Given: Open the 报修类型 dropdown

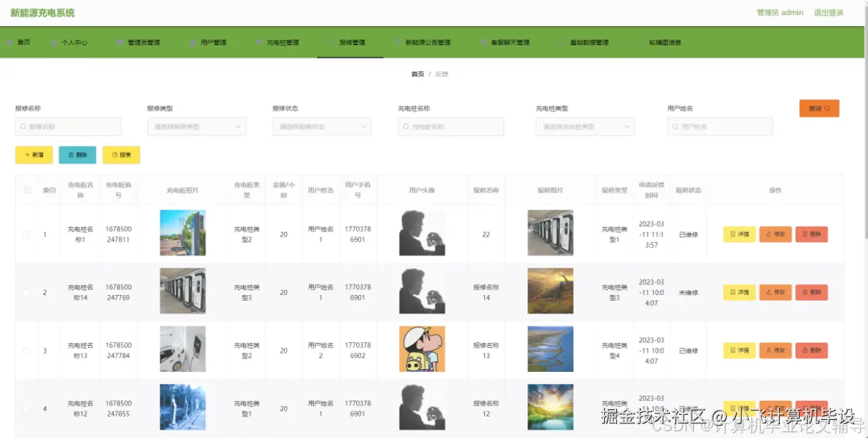Looking at the screenshot, I should coord(196,126).
